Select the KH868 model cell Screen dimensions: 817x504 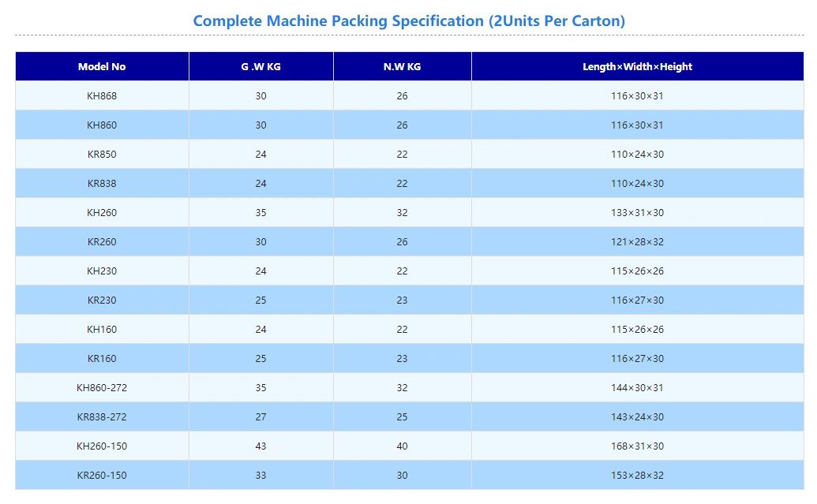102,96
